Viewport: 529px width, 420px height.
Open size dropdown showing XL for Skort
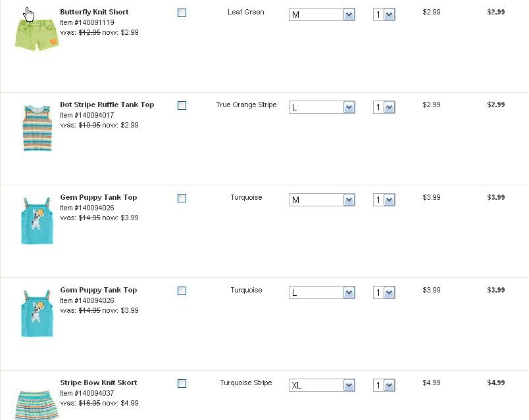point(322,385)
